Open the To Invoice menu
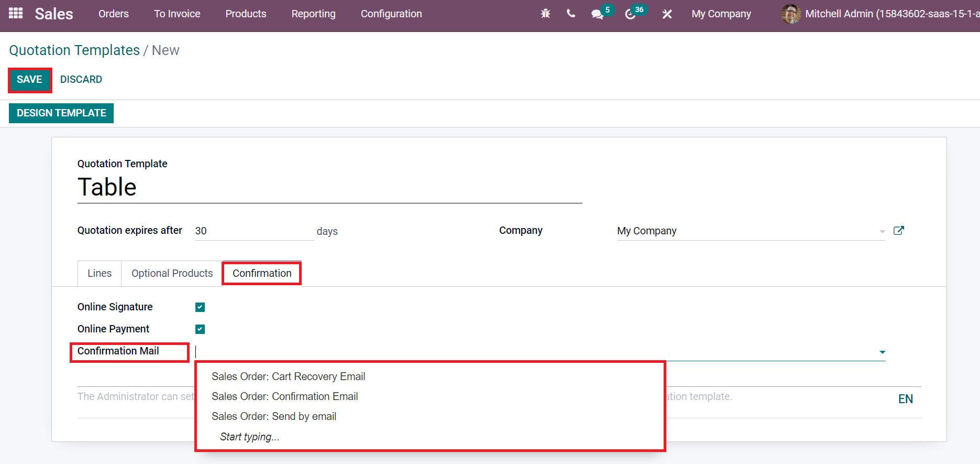Screen dimensions: 980x464 coord(177,14)
